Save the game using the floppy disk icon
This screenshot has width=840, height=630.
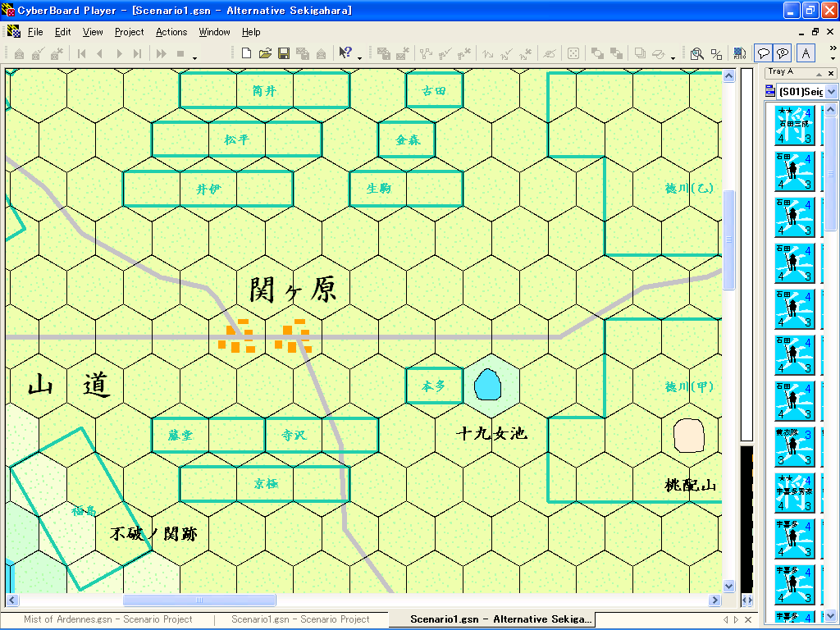coord(284,54)
